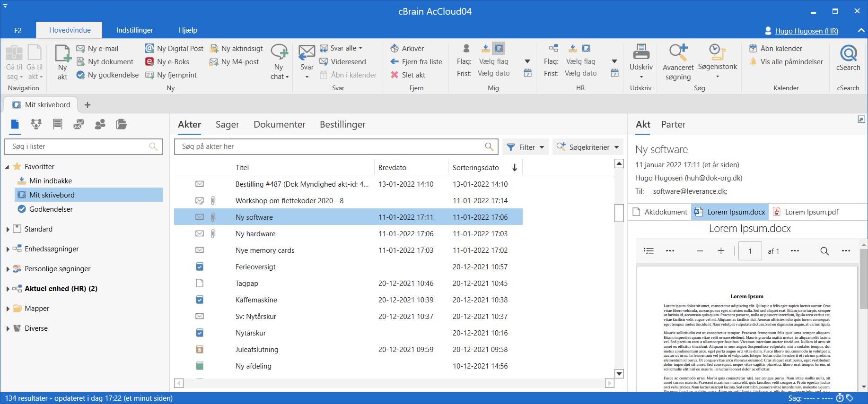Expand the Mapper node
This screenshot has height=404, width=868.
[x=8, y=309]
